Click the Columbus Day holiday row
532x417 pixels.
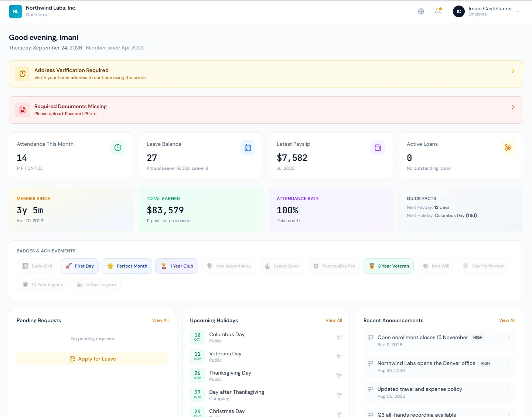[266, 337]
